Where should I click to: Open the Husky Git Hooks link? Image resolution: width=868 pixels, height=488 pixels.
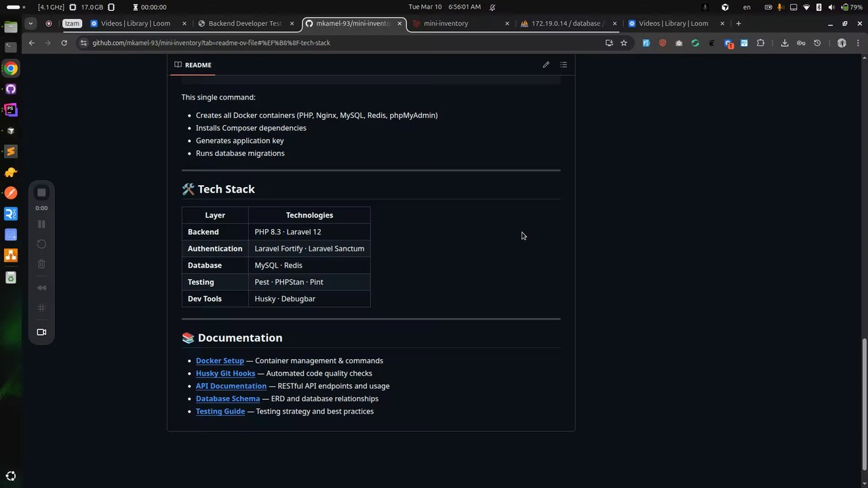226,373
